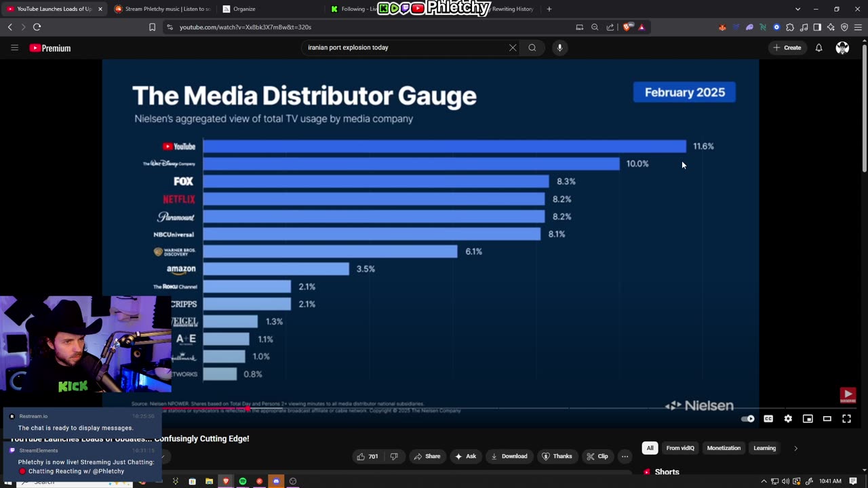Click the browser address bar URL
Image resolution: width=868 pixels, height=488 pixels.
pos(245,27)
